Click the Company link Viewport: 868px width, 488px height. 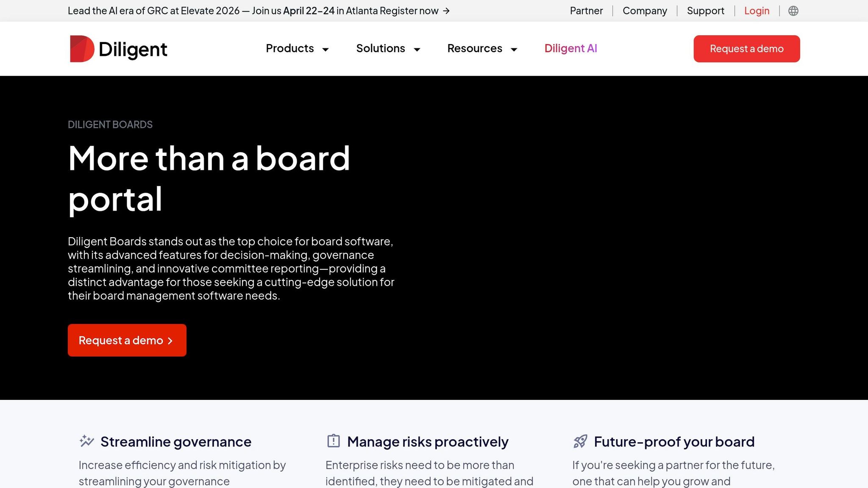click(x=645, y=11)
